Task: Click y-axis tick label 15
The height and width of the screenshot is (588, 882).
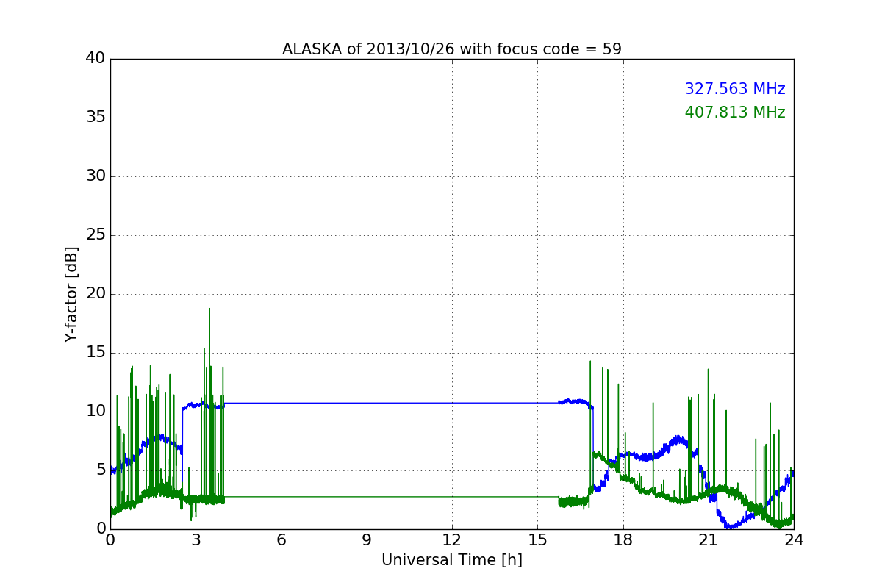Action: [x=96, y=353]
